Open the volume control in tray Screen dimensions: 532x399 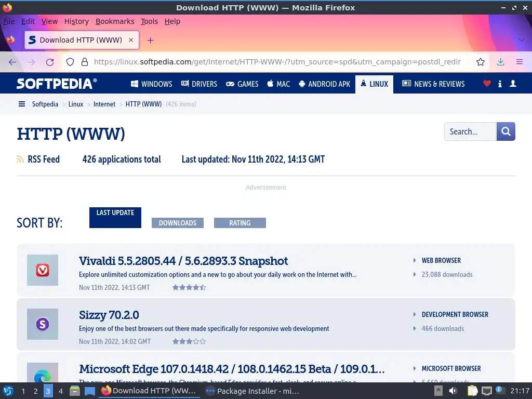pos(453,391)
